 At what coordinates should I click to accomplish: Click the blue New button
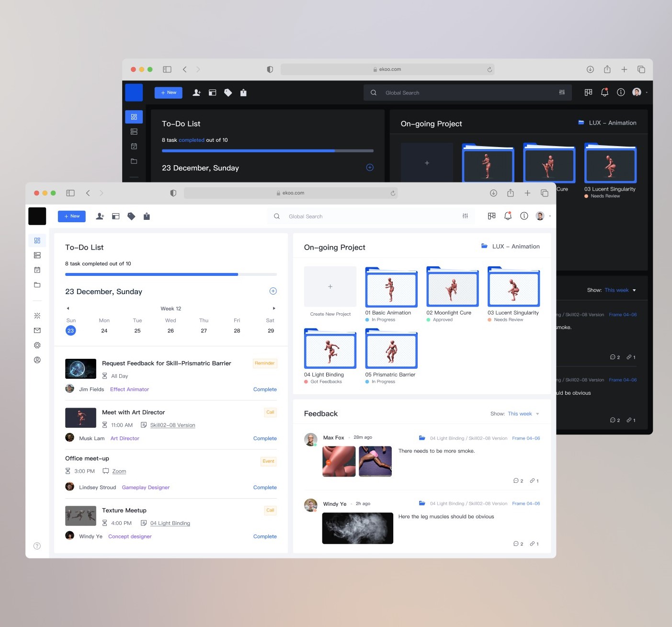(x=72, y=217)
